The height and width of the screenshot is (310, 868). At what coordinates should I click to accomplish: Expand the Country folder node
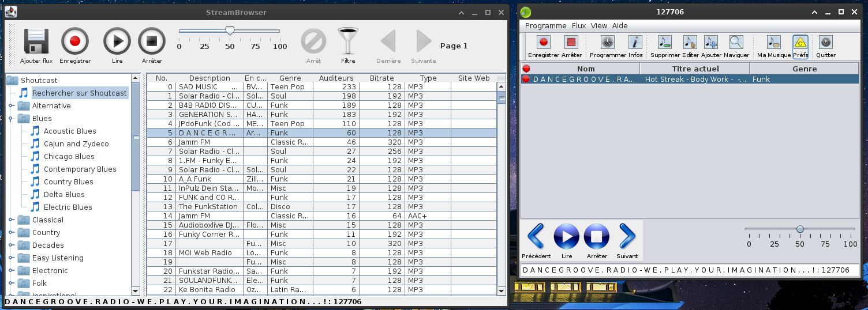point(11,233)
